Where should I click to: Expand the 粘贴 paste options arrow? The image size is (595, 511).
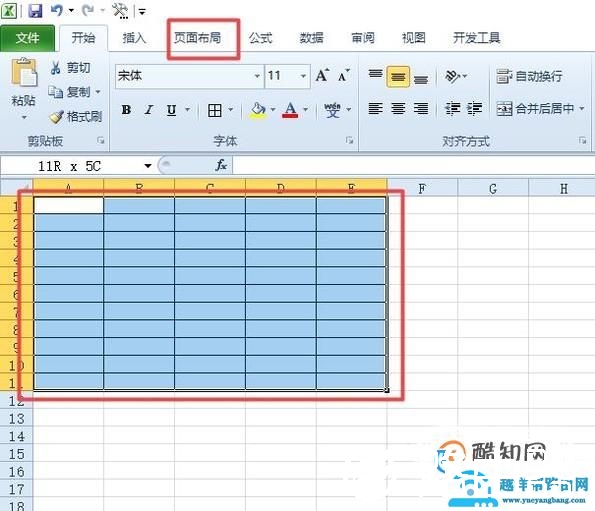click(24, 118)
